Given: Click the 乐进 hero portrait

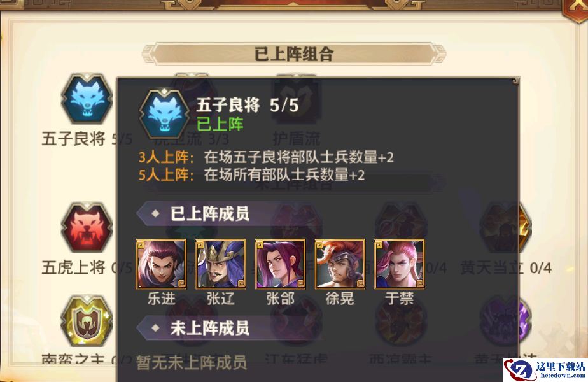Looking at the screenshot, I should (x=161, y=264).
